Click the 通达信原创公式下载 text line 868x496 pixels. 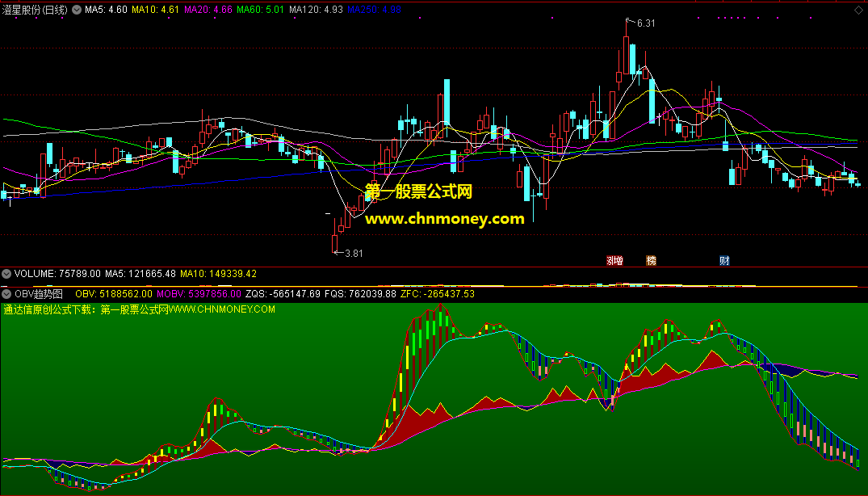click(x=139, y=309)
